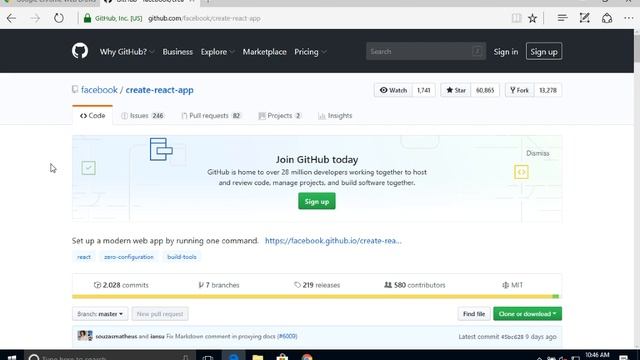View the 2,028 commits
Image resolution: width=640 pixels, height=360 pixels.
coord(121,285)
